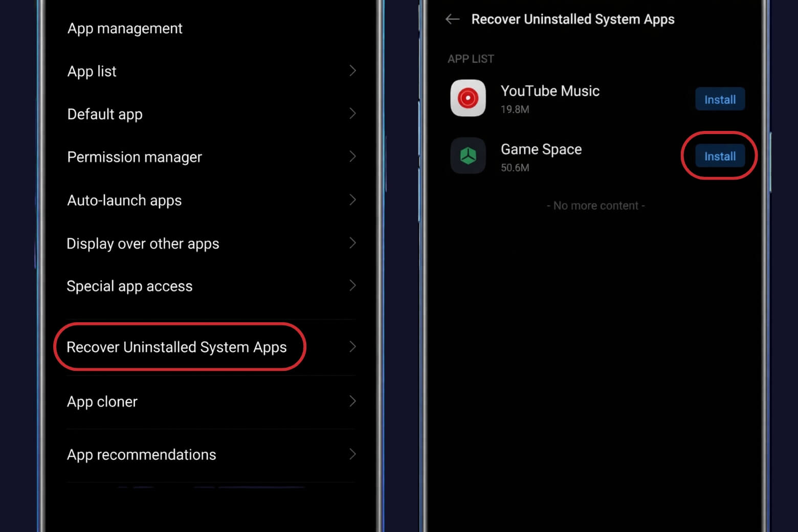
Task: Tap the YouTube Music app icon
Action: pyautogui.click(x=468, y=98)
